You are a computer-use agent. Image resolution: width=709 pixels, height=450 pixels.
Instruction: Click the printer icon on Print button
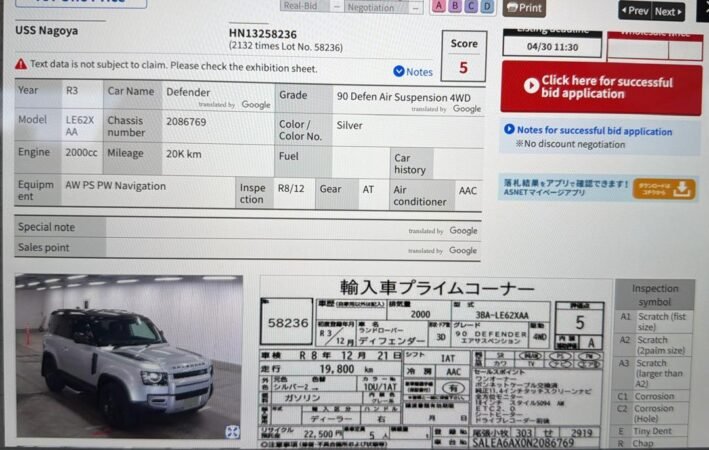(x=511, y=7)
